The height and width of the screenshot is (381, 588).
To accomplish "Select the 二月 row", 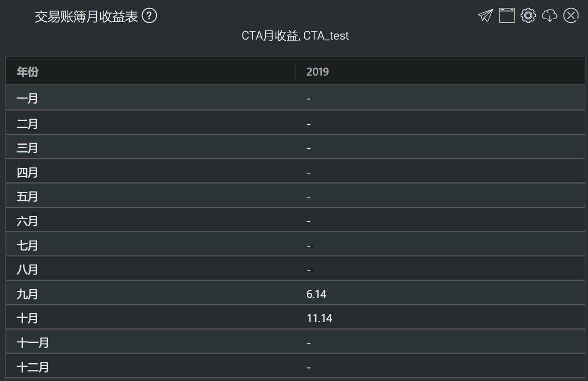I will coord(295,123).
